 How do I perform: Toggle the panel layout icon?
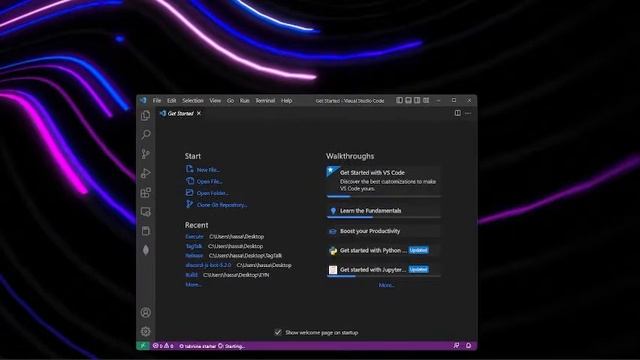tap(408, 100)
